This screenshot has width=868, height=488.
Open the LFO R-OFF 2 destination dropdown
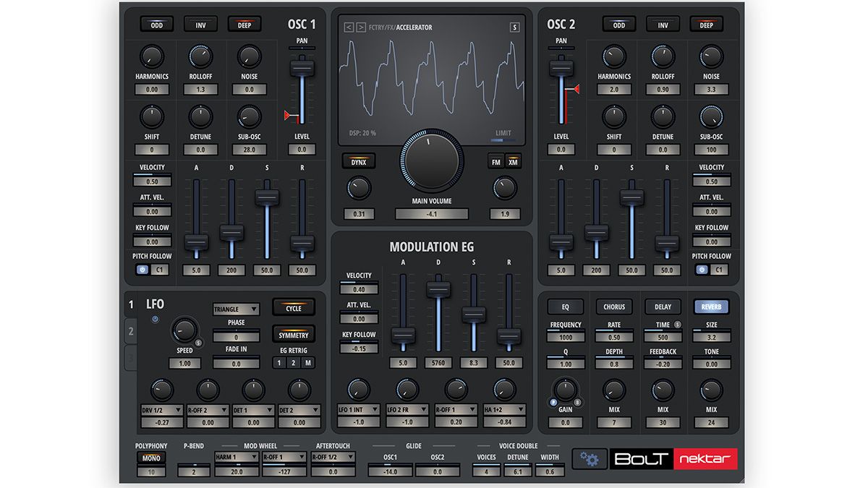207,410
